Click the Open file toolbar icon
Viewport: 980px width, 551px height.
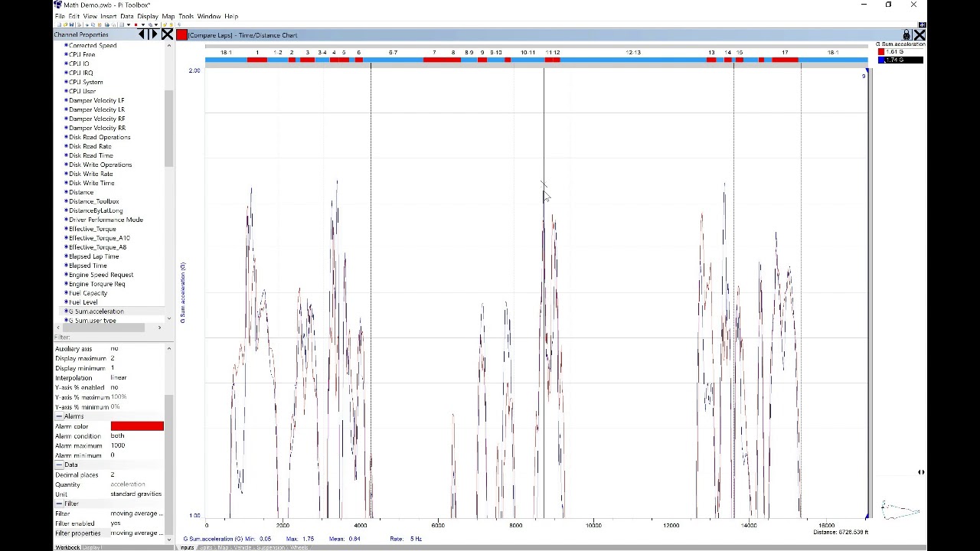pyautogui.click(x=65, y=24)
